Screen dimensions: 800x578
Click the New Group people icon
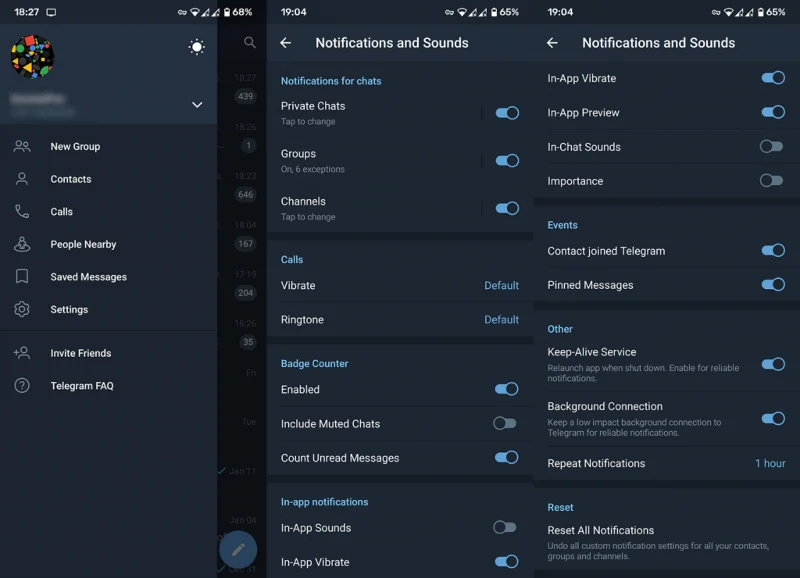[22, 146]
